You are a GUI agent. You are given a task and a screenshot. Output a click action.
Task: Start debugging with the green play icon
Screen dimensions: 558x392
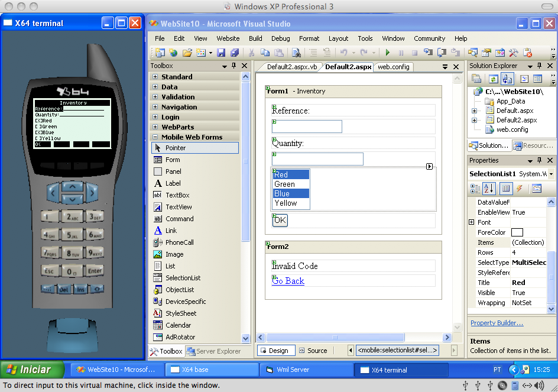click(388, 53)
